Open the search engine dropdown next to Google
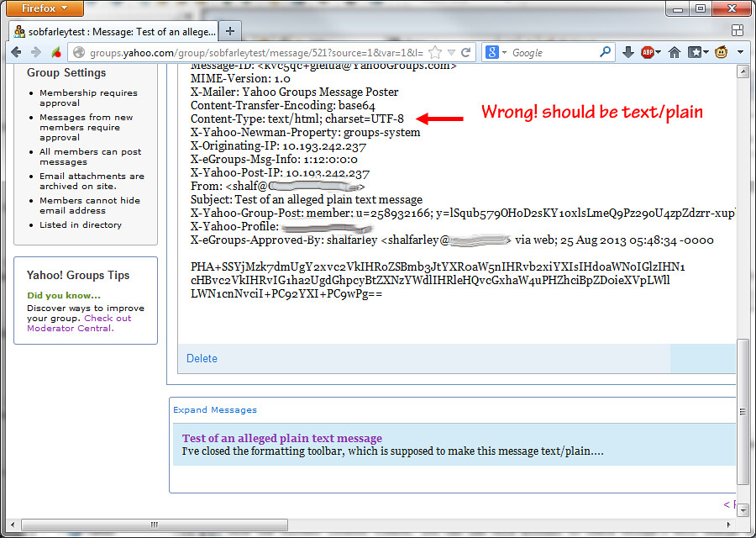Screen dimensions: 756x538 pyautogui.click(x=503, y=52)
